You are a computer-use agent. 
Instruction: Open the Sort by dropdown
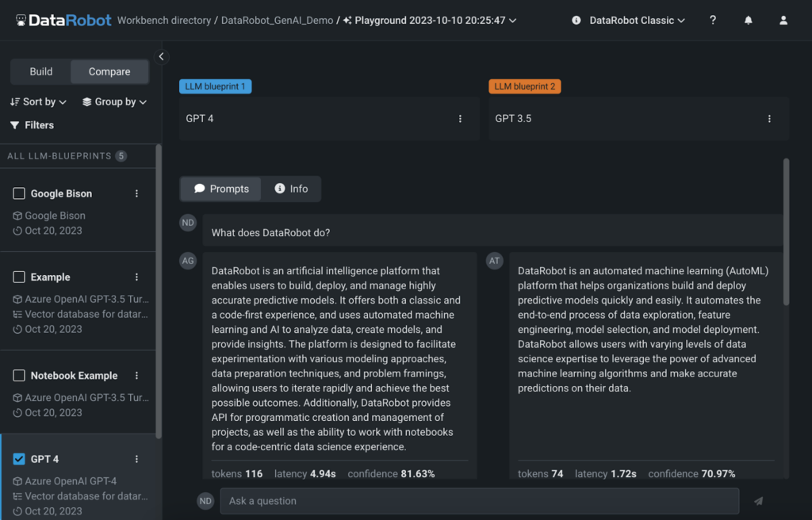pyautogui.click(x=38, y=101)
